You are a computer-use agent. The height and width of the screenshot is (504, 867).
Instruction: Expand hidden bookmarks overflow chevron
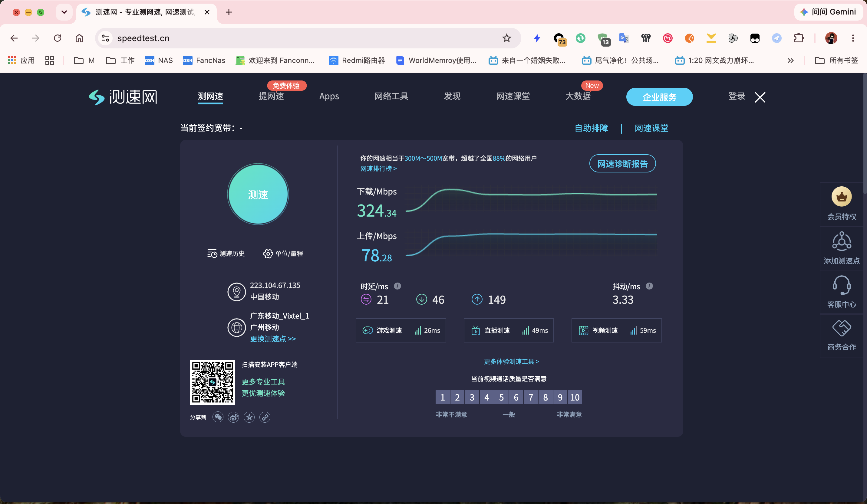click(791, 61)
